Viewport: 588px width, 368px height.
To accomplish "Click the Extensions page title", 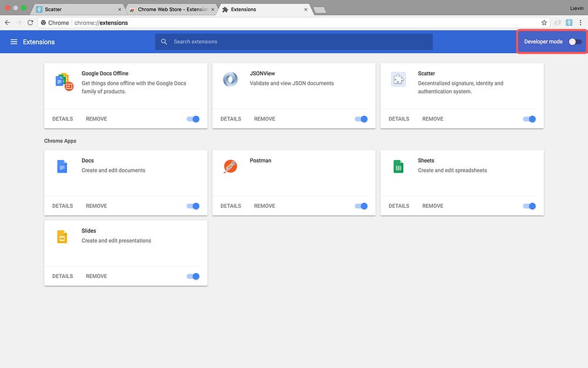I will (39, 42).
